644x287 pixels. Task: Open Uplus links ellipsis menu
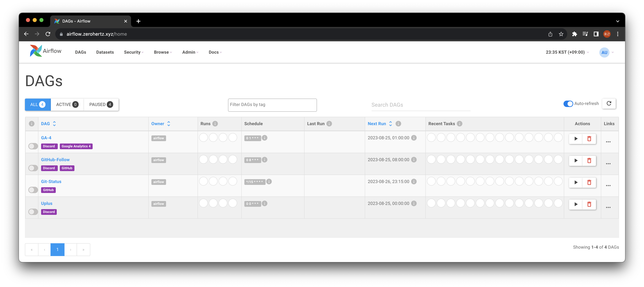pyautogui.click(x=608, y=208)
